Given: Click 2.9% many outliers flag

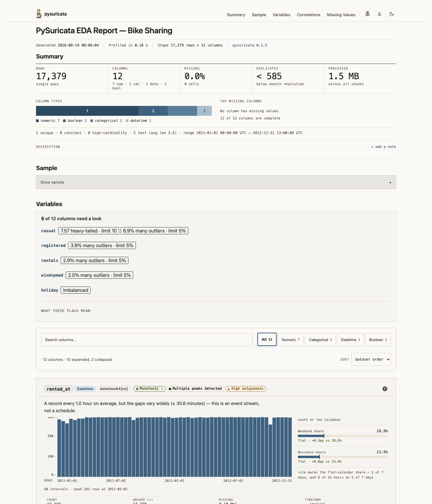Looking at the screenshot, I should (94, 260).
